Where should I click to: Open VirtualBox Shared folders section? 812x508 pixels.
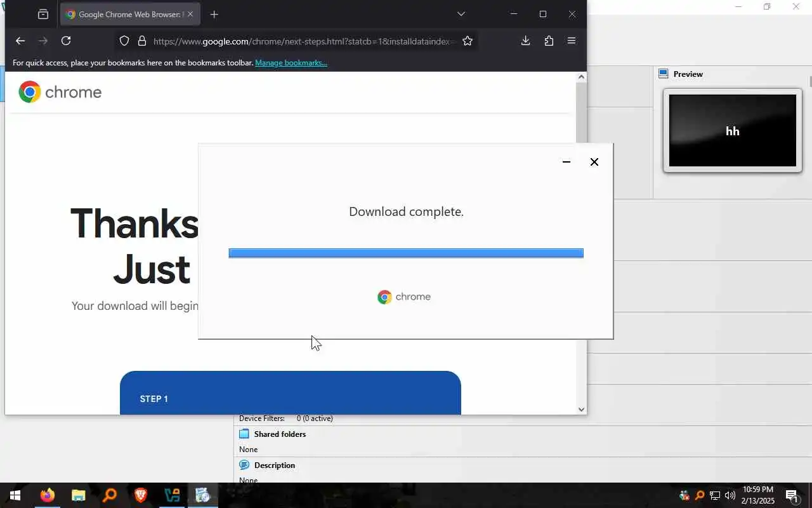[x=280, y=434]
